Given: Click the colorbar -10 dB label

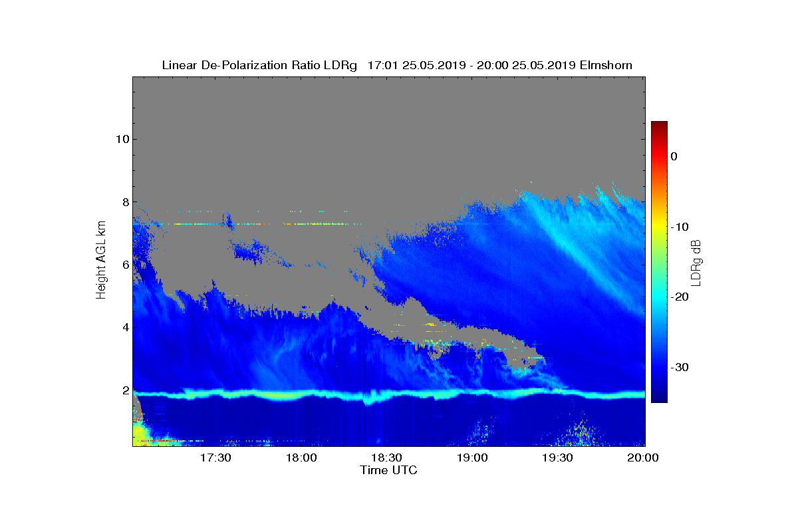Looking at the screenshot, I should 679,227.
